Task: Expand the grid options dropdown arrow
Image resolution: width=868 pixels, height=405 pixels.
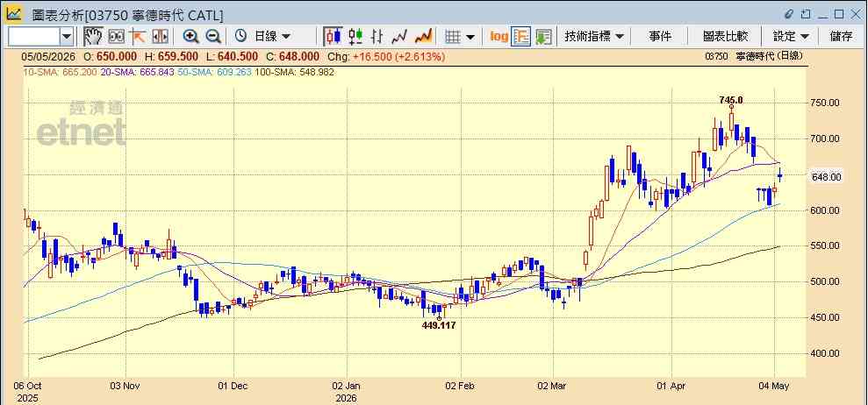Action: tap(470, 37)
